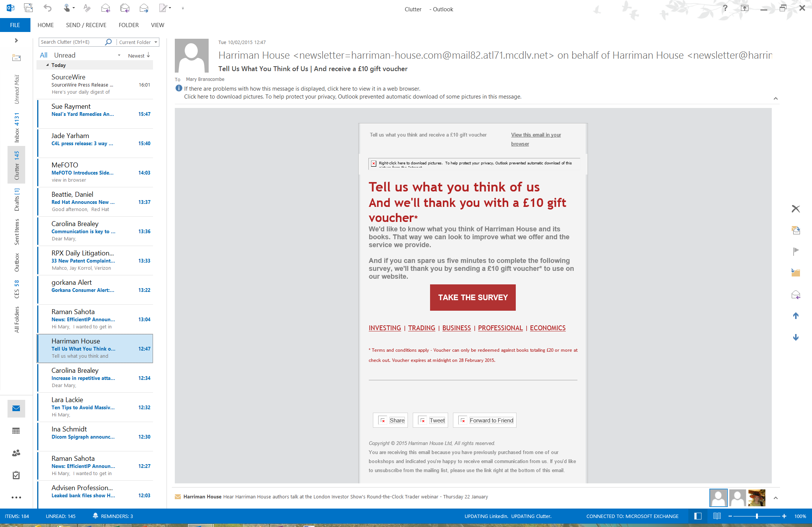Viewport: 812px width, 527px height.
Task: Open the HOME ribbon tab
Action: pos(45,25)
